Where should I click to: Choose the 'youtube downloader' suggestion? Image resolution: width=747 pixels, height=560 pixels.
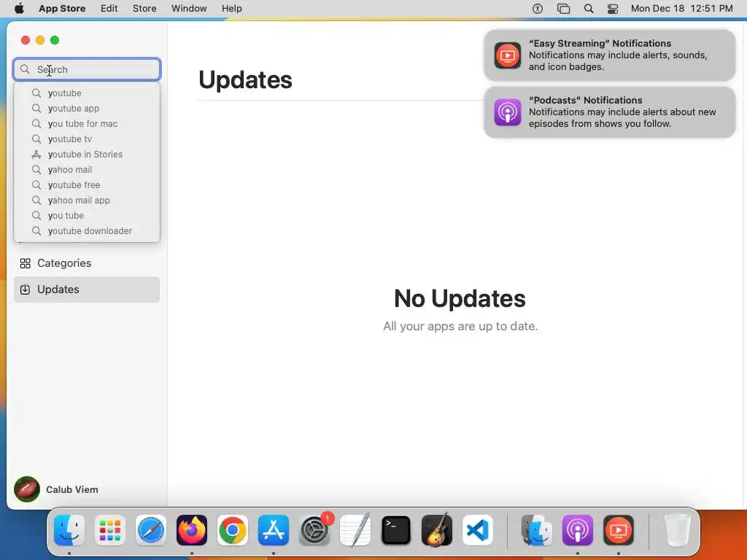coord(87,230)
